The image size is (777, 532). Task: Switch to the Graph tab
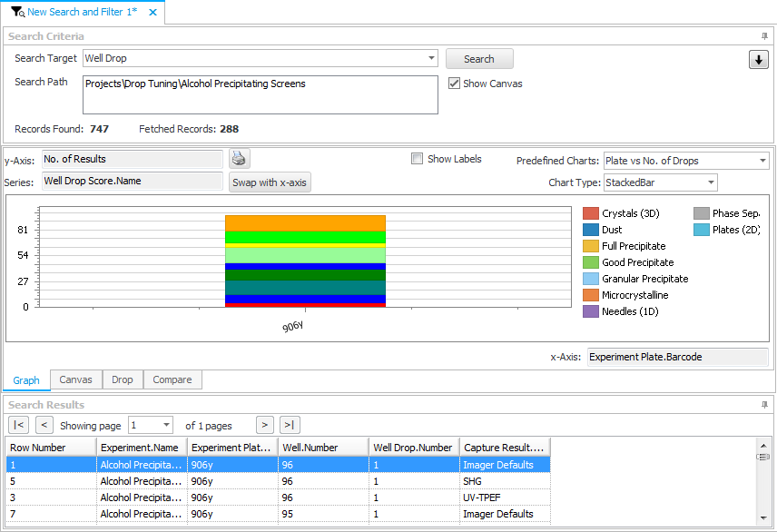pyautogui.click(x=26, y=380)
